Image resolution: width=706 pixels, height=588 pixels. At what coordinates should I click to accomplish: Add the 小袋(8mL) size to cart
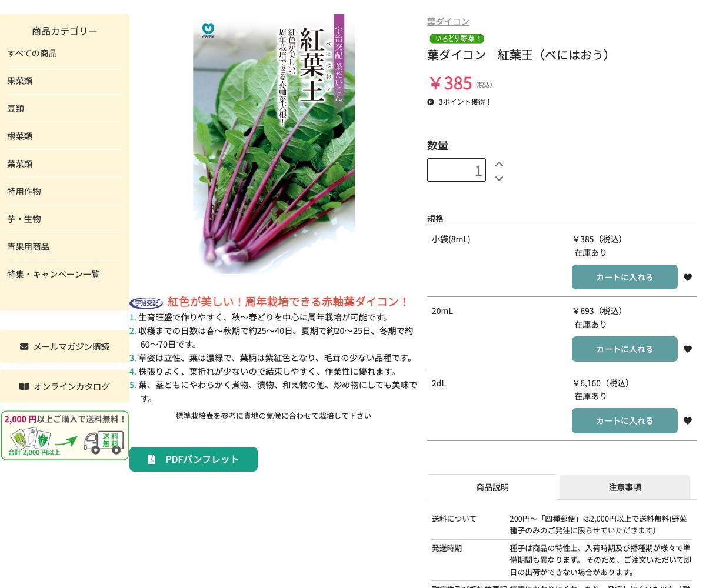click(624, 277)
